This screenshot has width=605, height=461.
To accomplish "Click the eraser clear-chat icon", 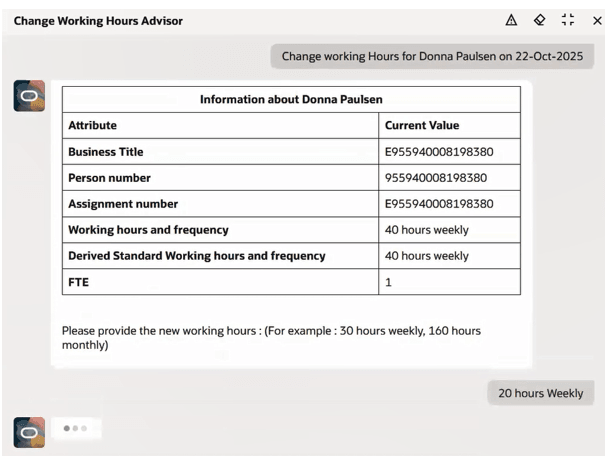I will coord(539,20).
